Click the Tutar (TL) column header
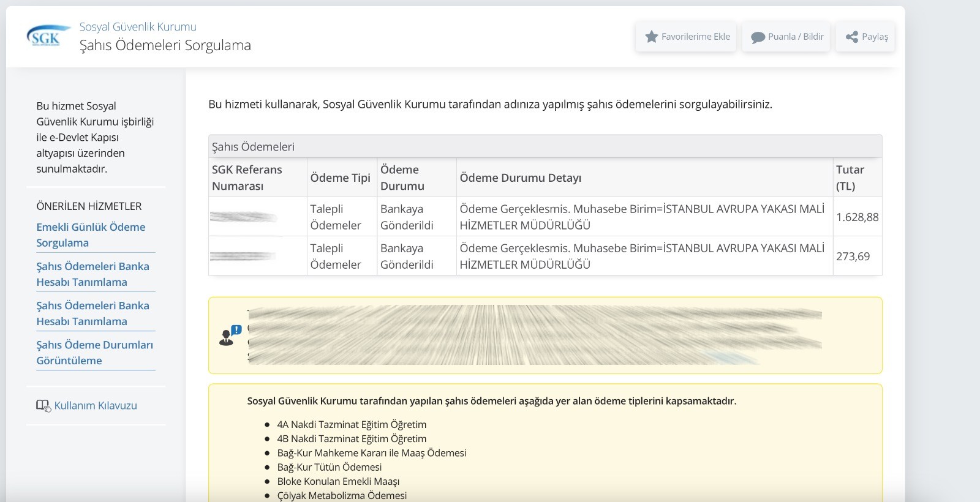The height and width of the screenshot is (502, 980). (850, 178)
